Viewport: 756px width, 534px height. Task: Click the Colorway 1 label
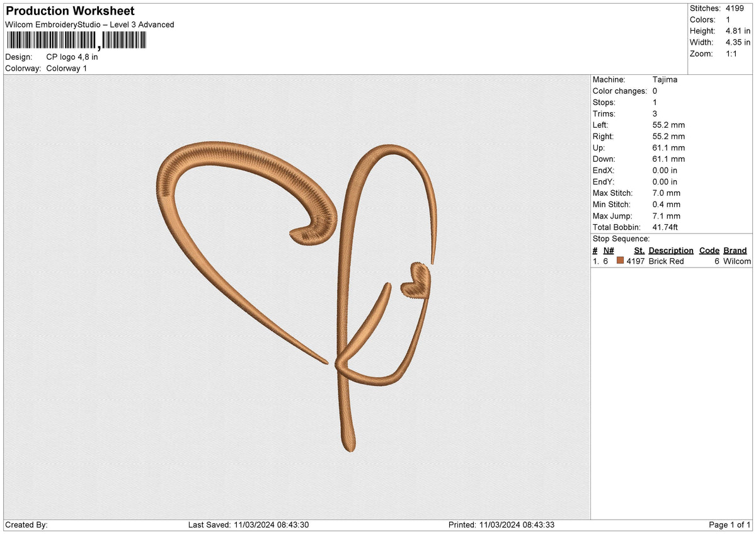pyautogui.click(x=67, y=68)
